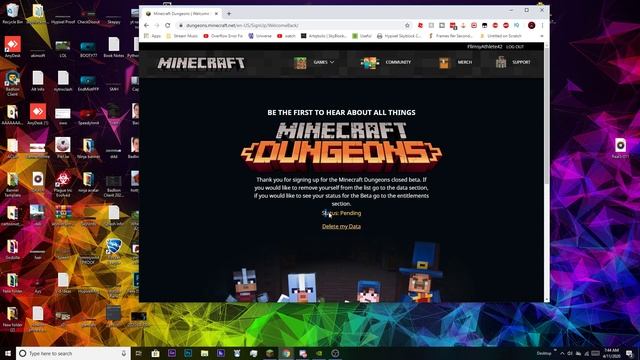Image resolution: width=640 pixels, height=360 pixels.
Task: Open a new browser tab
Action: (229, 13)
